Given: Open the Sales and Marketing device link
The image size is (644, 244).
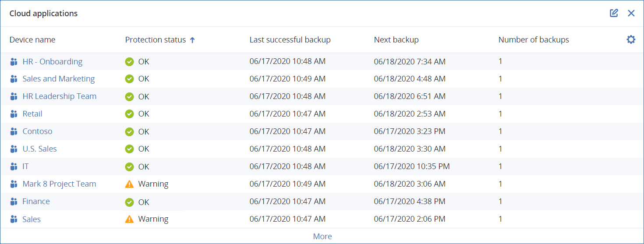Looking at the screenshot, I should 59,79.
